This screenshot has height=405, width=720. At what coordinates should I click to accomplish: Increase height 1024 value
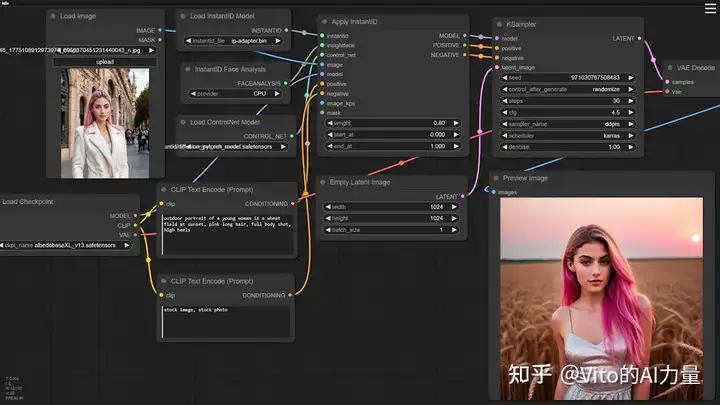(454, 219)
